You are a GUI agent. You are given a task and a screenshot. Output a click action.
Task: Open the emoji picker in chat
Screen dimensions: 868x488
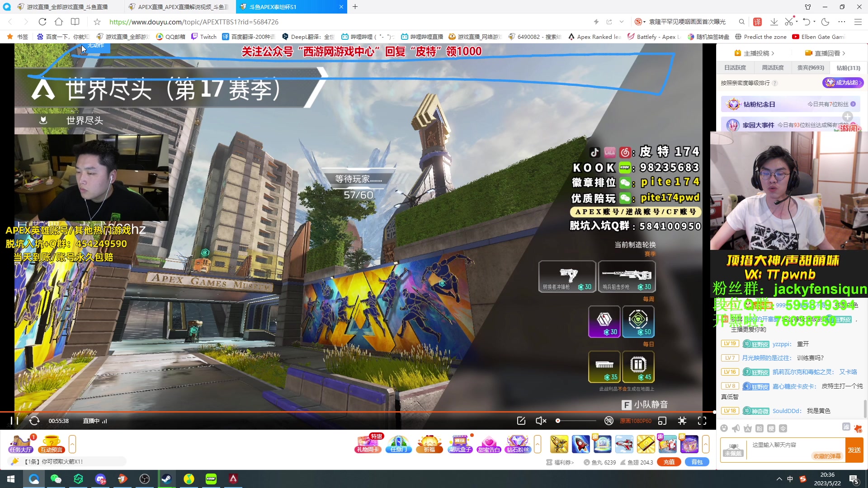coord(724,428)
